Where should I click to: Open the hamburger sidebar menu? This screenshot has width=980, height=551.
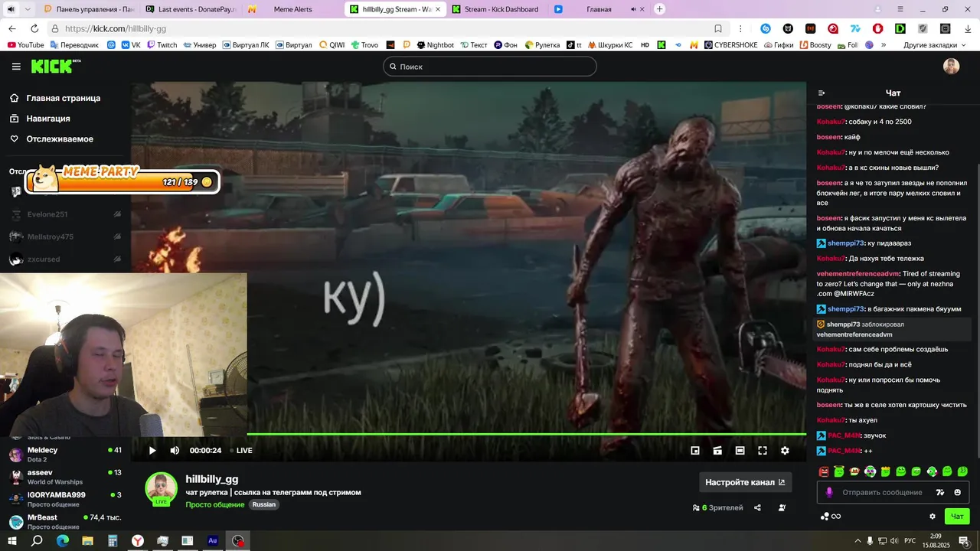[16, 67]
